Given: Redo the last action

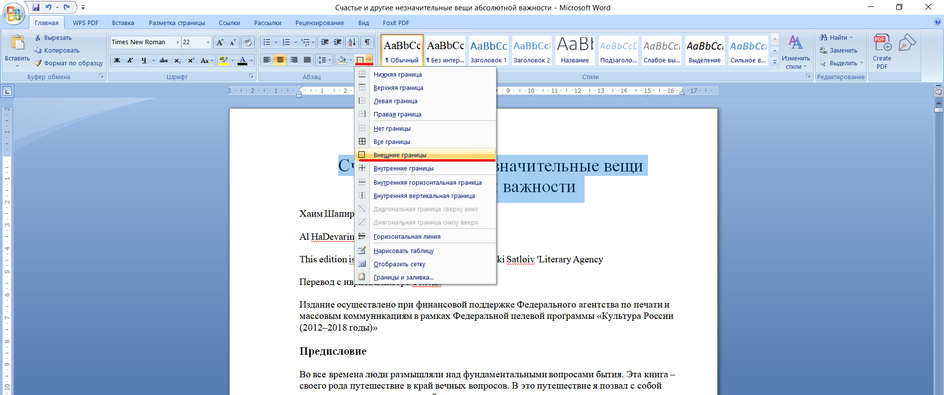Looking at the screenshot, I should [x=66, y=7].
